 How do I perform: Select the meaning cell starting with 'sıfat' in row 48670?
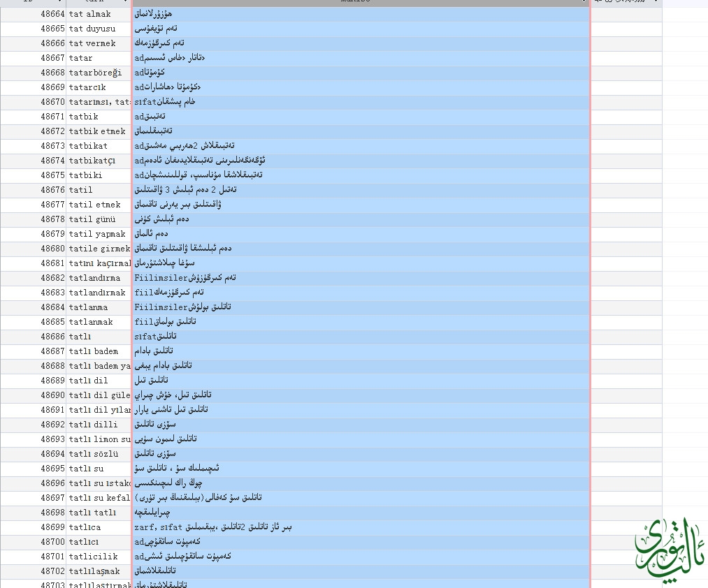click(x=361, y=102)
